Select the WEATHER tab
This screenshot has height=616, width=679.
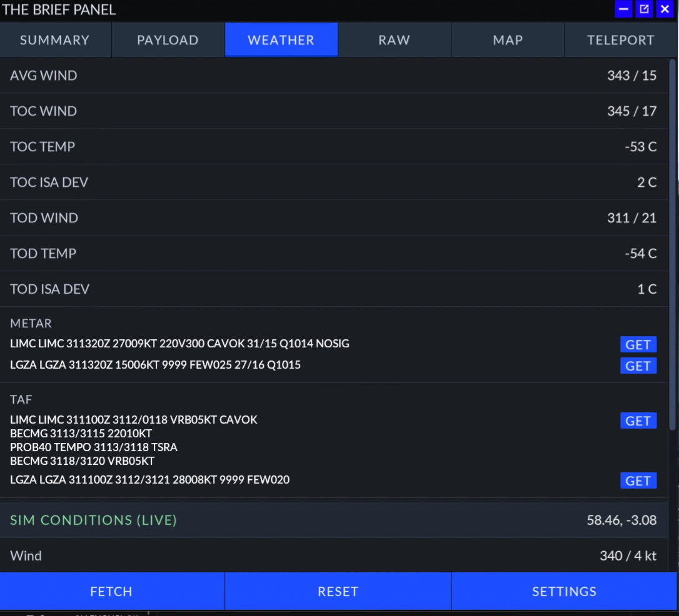coord(281,40)
